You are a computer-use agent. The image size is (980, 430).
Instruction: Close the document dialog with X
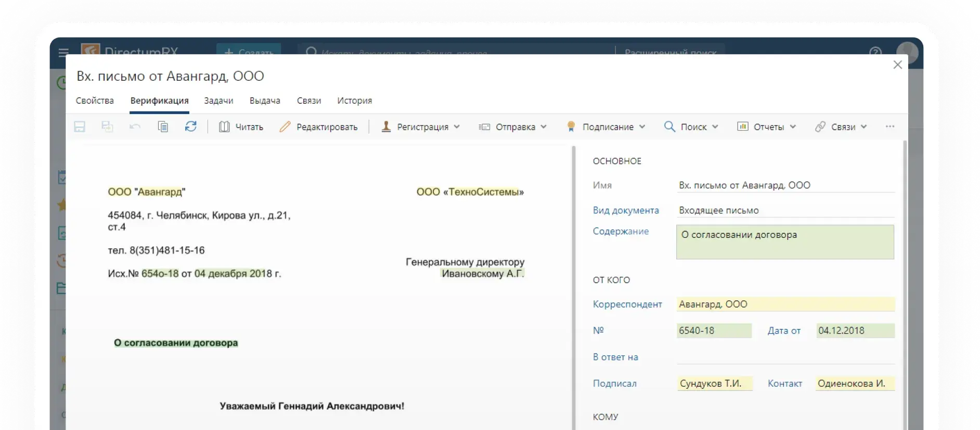(x=897, y=65)
